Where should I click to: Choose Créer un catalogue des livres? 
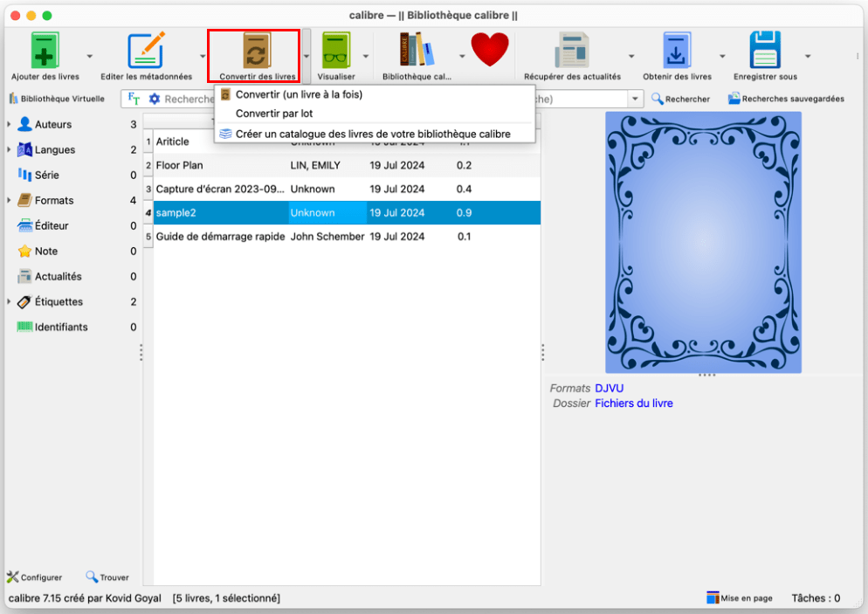click(375, 134)
